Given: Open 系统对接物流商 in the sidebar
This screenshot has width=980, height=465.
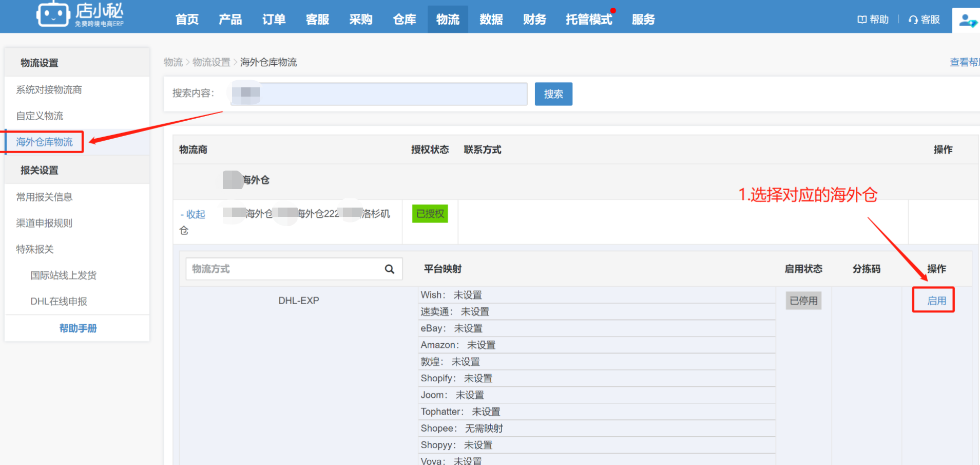Looking at the screenshot, I should point(49,90).
